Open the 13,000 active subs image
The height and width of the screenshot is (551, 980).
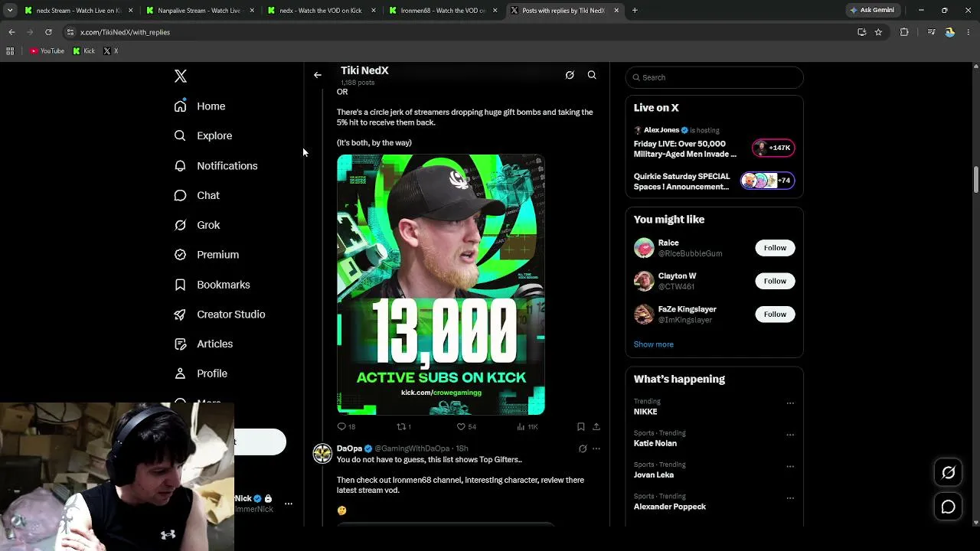pos(441,285)
